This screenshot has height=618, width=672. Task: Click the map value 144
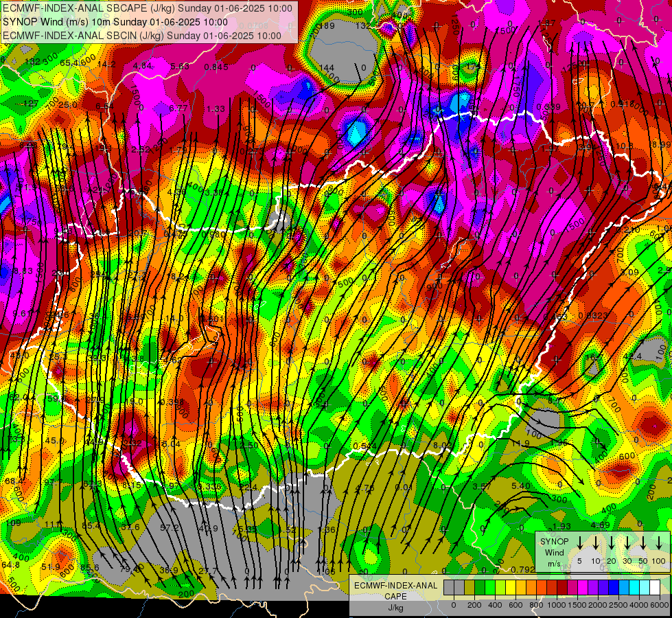[x=327, y=67]
